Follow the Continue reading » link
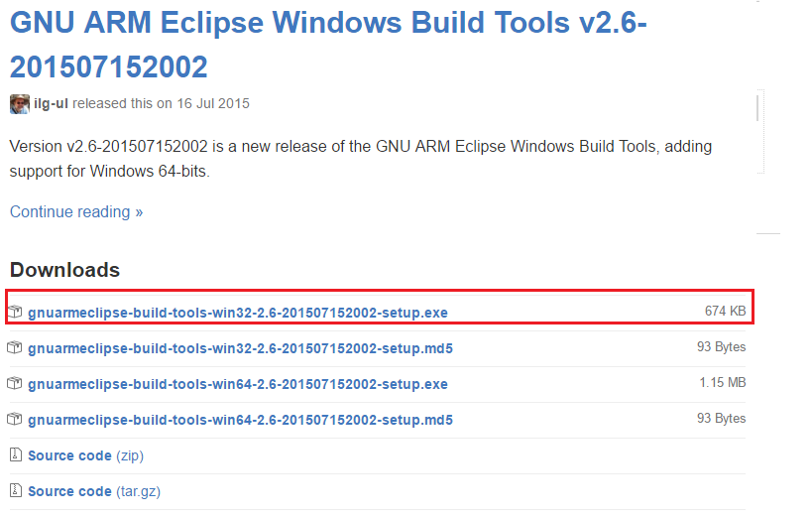This screenshot has width=812, height=517. [76, 211]
